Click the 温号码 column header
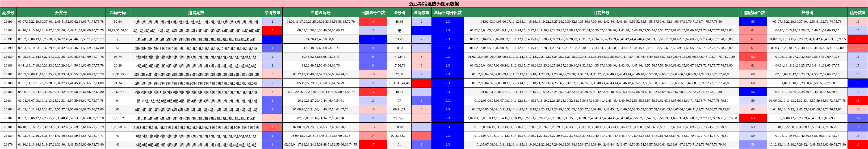The image size is (868, 149). click(399, 13)
